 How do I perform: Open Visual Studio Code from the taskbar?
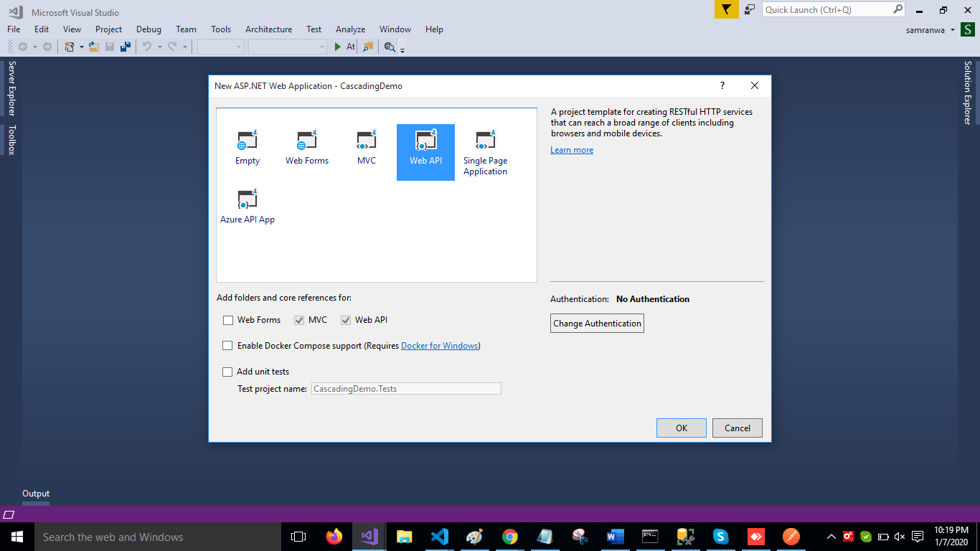click(440, 537)
